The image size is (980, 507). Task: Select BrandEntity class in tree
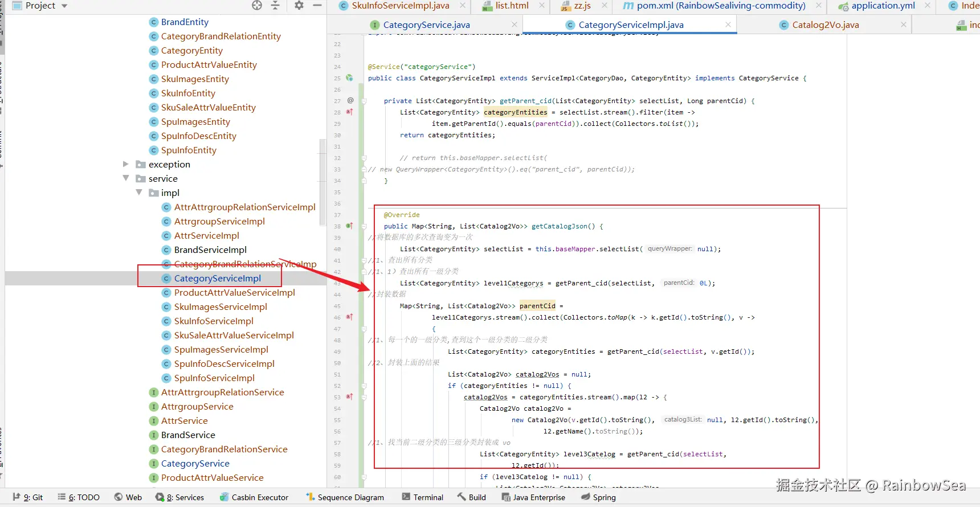coord(185,22)
